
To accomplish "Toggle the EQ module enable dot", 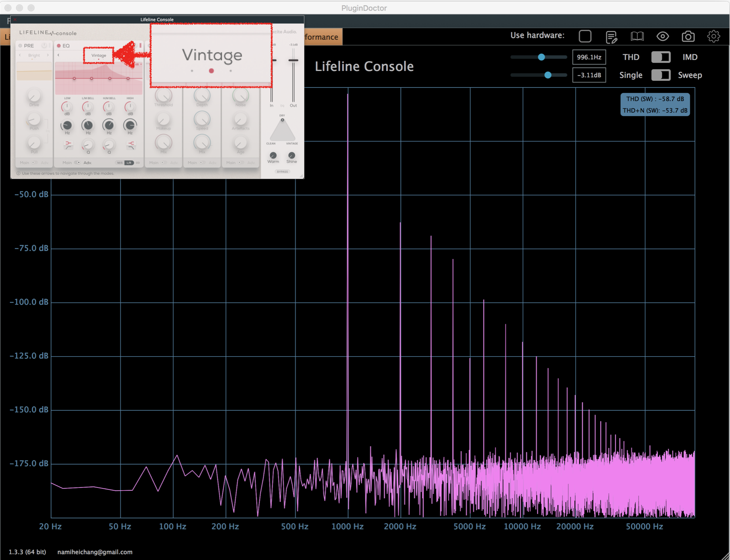I will pos(59,46).
